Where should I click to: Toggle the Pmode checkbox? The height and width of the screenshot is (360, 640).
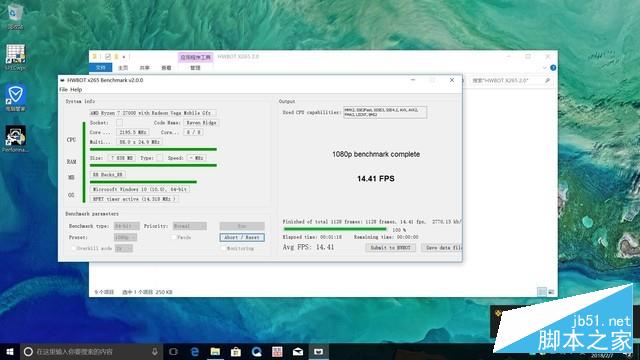tap(173, 237)
